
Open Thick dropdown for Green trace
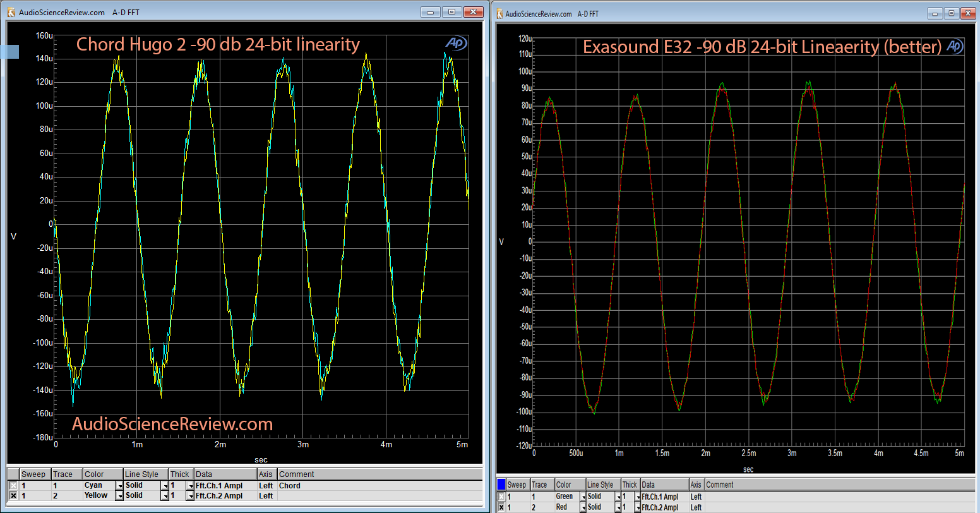pyautogui.click(x=637, y=497)
